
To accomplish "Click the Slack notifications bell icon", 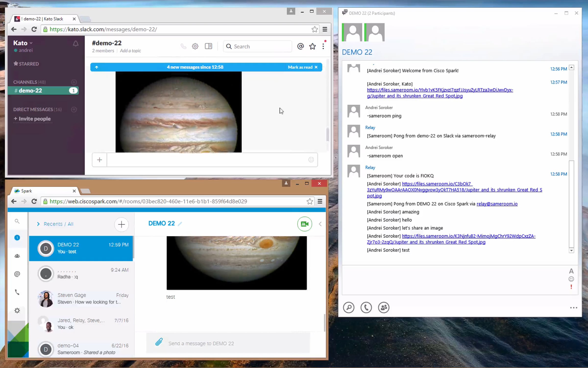I will tap(75, 44).
